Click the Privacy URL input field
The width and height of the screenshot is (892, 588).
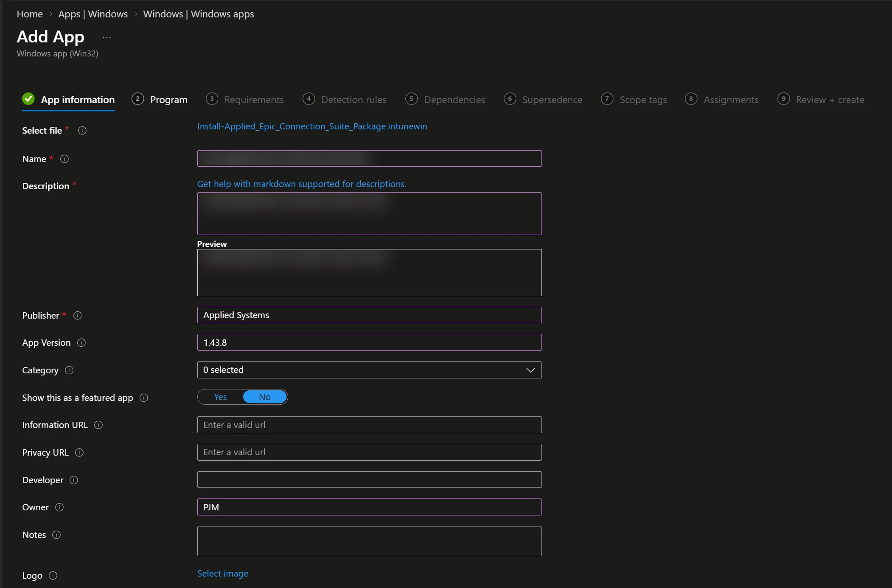(x=369, y=452)
